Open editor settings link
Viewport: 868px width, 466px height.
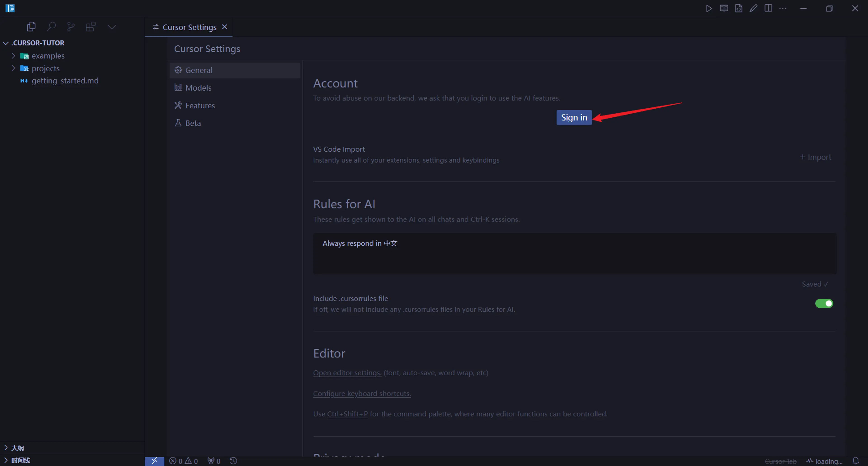tap(347, 373)
